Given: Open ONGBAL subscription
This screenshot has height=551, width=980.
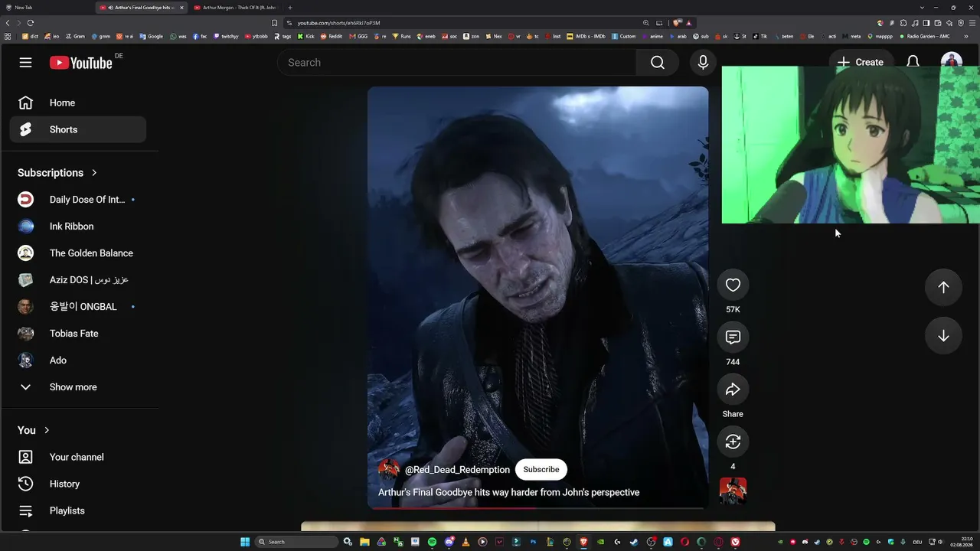Looking at the screenshot, I should point(77,307).
